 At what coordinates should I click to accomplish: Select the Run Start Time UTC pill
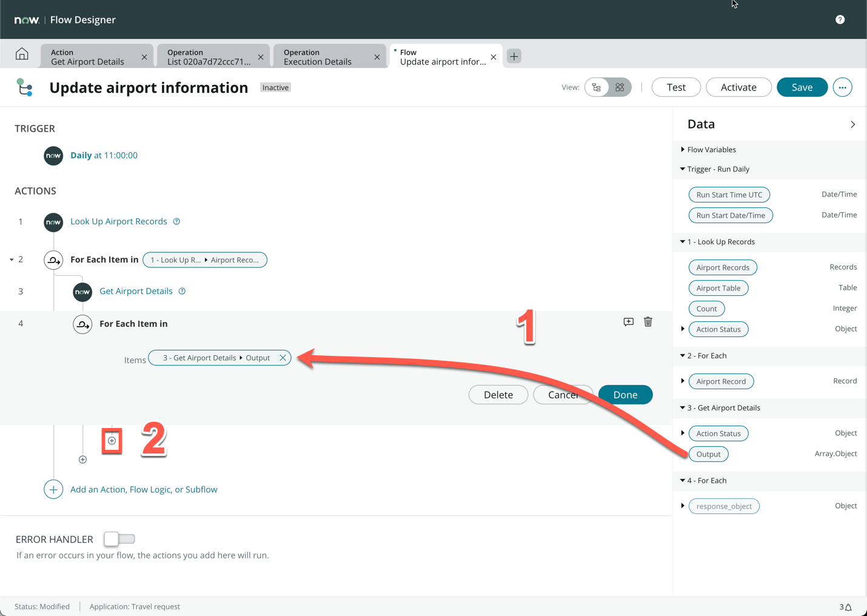(x=729, y=195)
